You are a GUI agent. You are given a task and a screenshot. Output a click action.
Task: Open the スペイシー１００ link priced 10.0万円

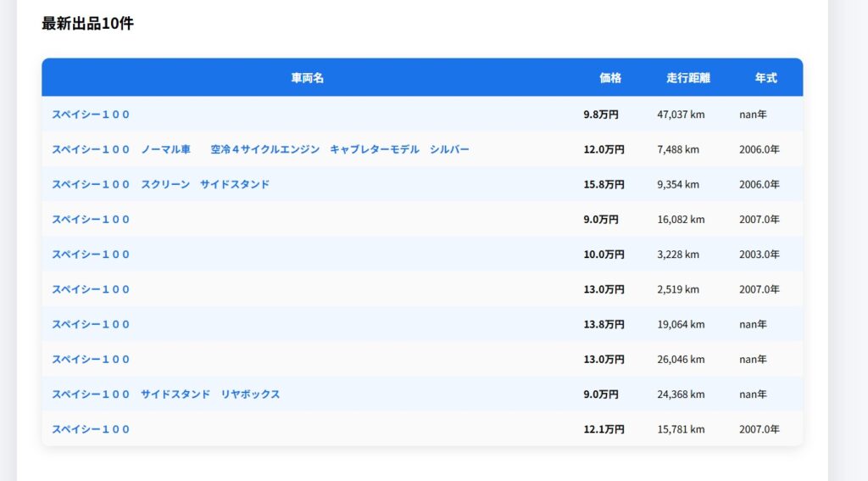click(x=91, y=254)
